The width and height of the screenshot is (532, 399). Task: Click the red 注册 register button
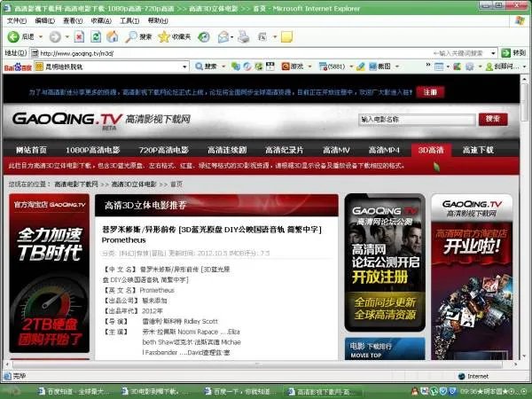[430, 92]
